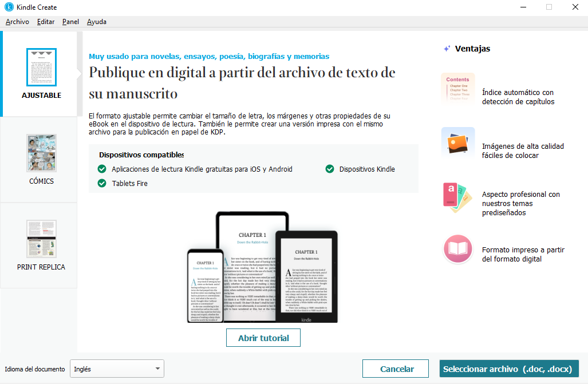Click the PRINT REPLICA page thumbnail
The width and height of the screenshot is (588, 384).
(x=41, y=239)
